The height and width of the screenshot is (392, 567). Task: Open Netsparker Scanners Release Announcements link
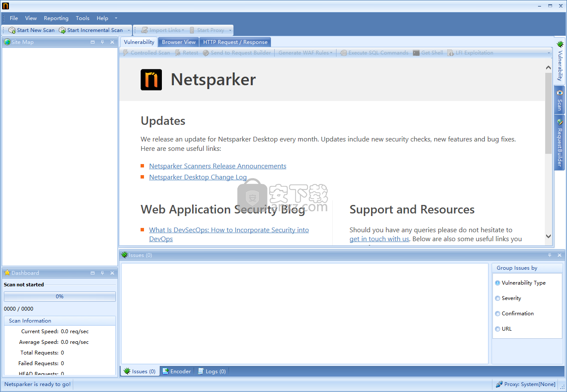point(218,166)
